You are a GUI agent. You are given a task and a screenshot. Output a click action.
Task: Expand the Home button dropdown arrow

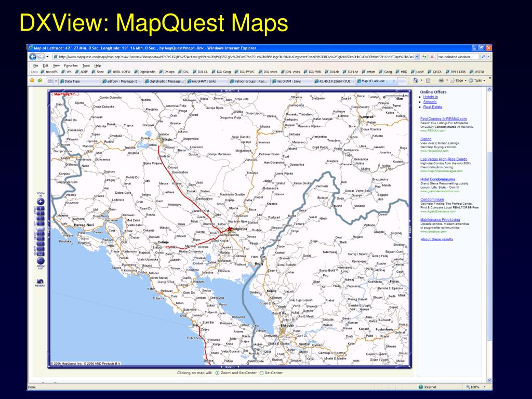(421, 81)
